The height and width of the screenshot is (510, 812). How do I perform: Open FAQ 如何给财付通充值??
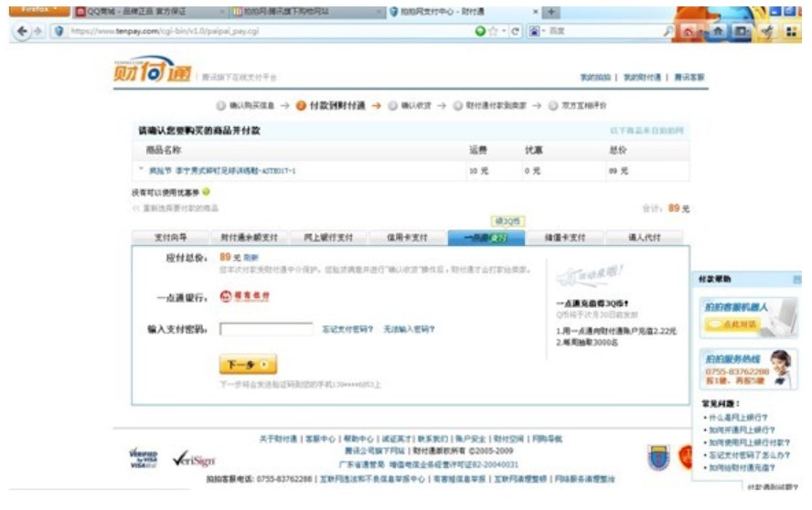743,468
